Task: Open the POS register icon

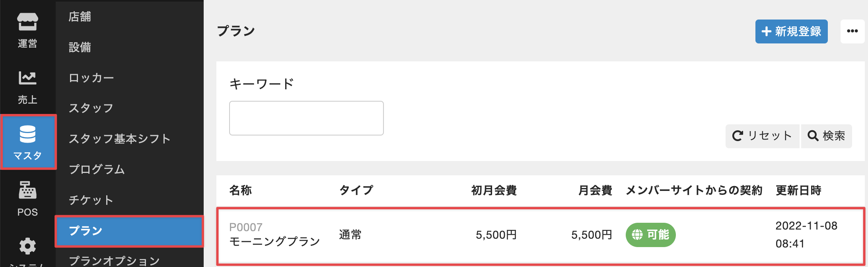Action: pyautogui.click(x=27, y=190)
